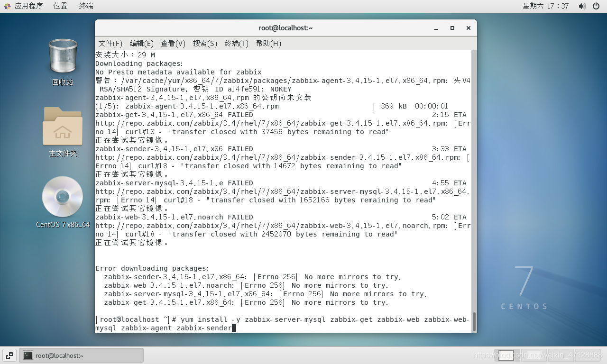Screen dimensions: 607x364
Task: Click the line 'zabbix-server-mysql-3.4.15-1.e FAILED'
Action: (174, 183)
